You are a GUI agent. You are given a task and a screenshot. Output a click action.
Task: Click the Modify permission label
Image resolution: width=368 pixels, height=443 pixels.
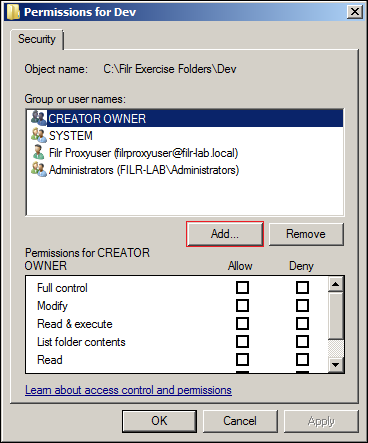52,306
